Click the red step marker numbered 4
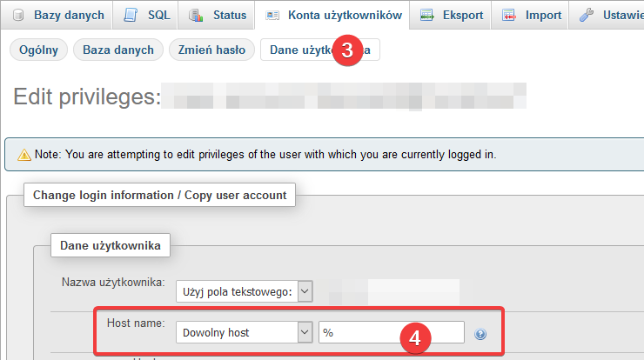The image size is (644, 360). pyautogui.click(x=415, y=337)
